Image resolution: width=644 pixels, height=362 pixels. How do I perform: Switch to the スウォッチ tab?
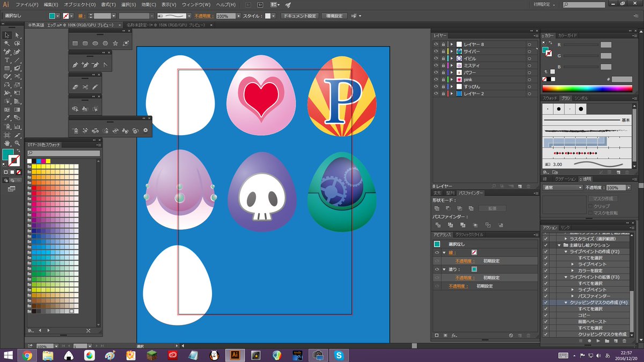tap(550, 98)
